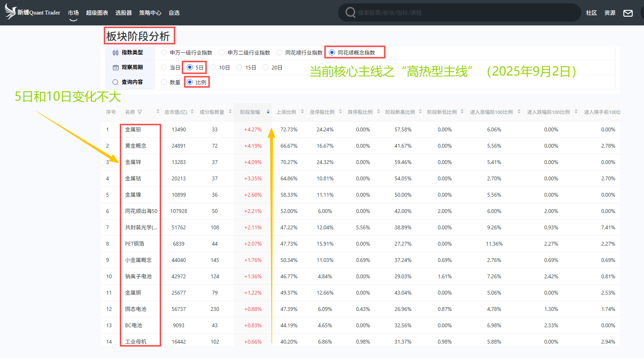644x358 pixels.
Task: Open the 社区 link
Action: pos(591,13)
